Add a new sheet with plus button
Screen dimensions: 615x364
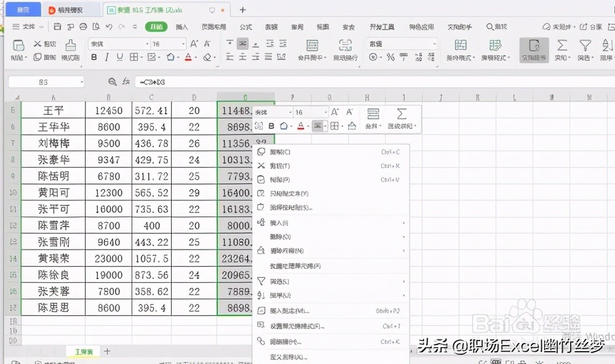point(107,352)
